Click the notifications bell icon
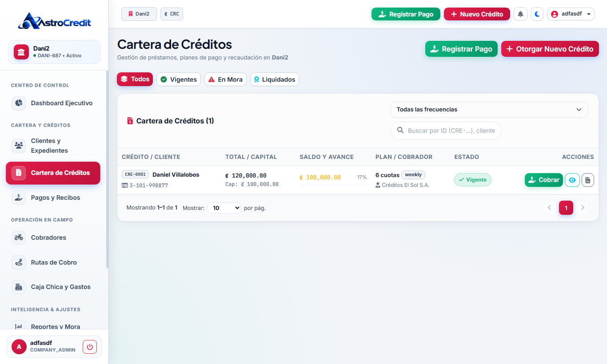Viewport: 607px width, 364px height. 520,14
